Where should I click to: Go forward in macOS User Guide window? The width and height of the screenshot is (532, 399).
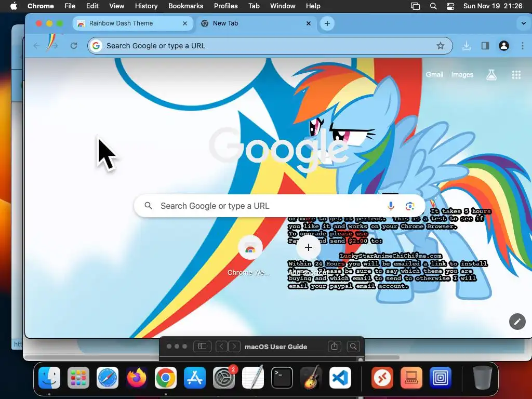pyautogui.click(x=234, y=347)
